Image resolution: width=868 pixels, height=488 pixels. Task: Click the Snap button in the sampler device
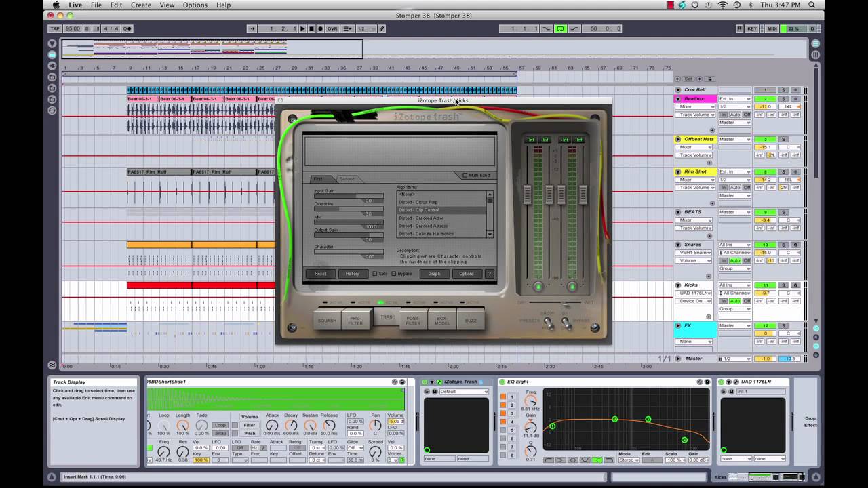220,433
